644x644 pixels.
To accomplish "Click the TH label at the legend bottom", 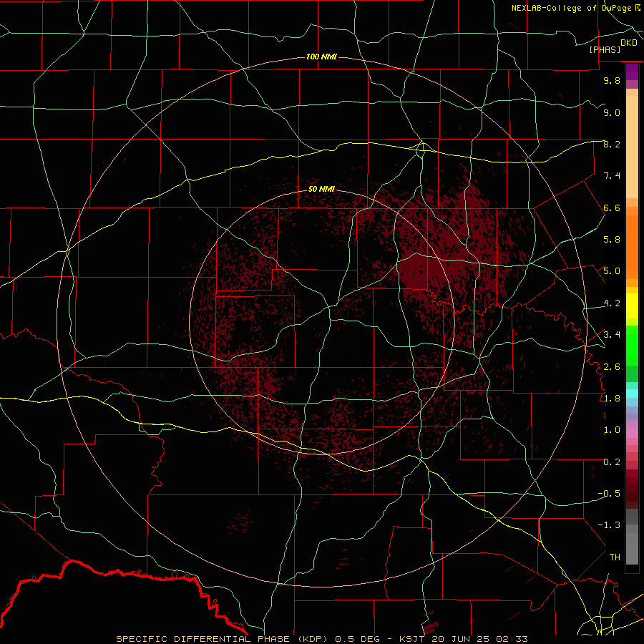I will coord(615,557).
